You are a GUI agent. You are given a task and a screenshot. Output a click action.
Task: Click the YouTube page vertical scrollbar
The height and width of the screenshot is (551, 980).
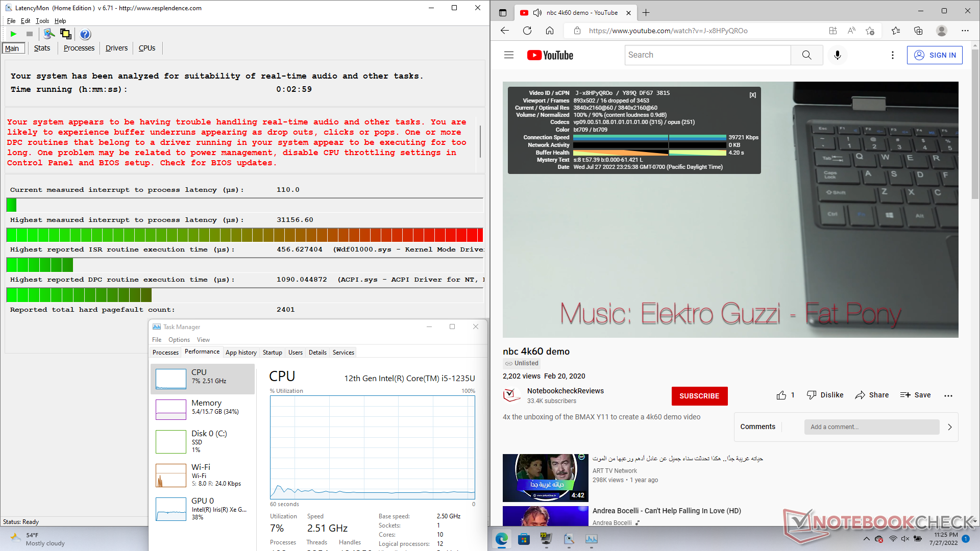[975, 123]
